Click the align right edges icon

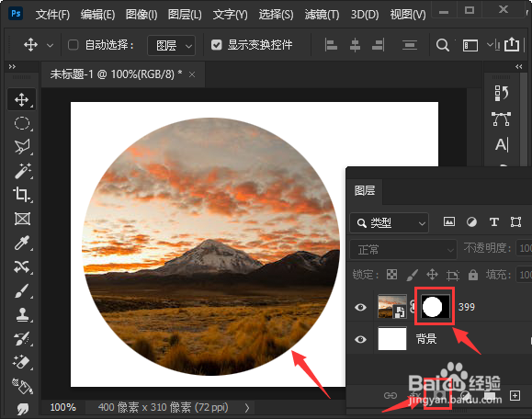pos(378,45)
